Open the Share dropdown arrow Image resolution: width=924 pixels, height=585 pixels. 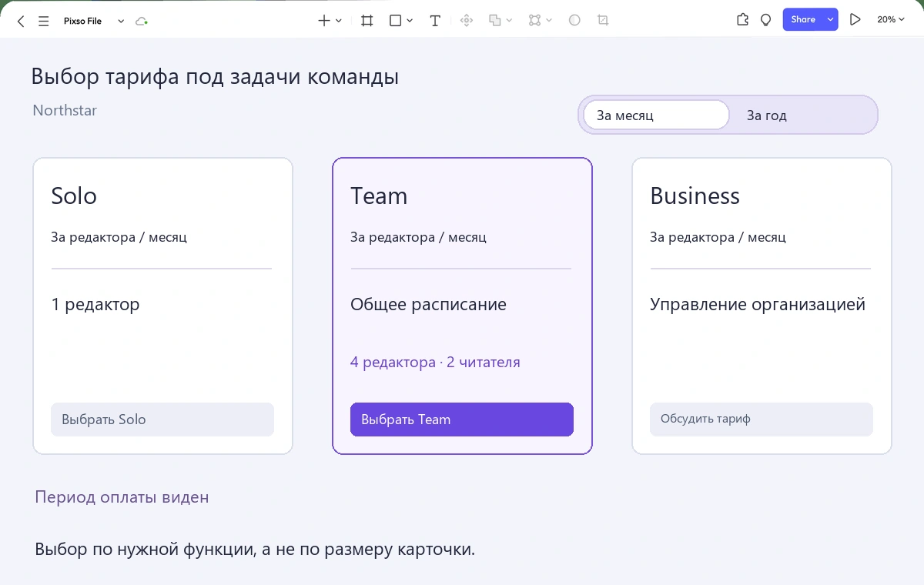831,20
